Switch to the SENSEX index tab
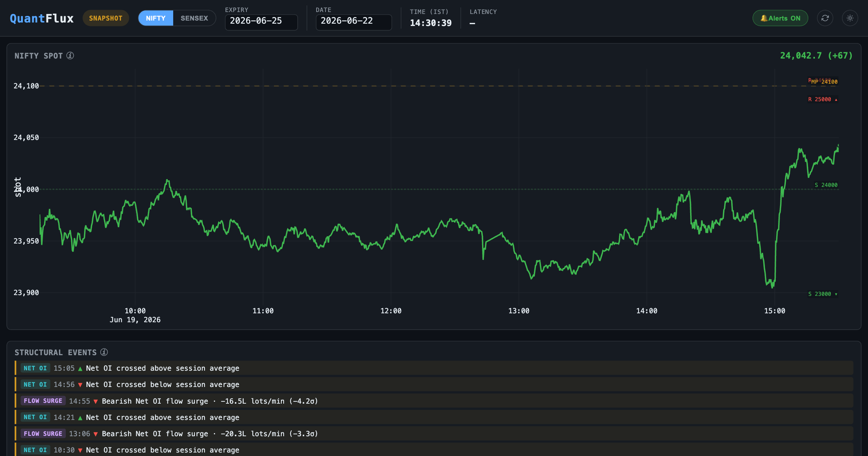868x456 pixels. click(x=194, y=18)
